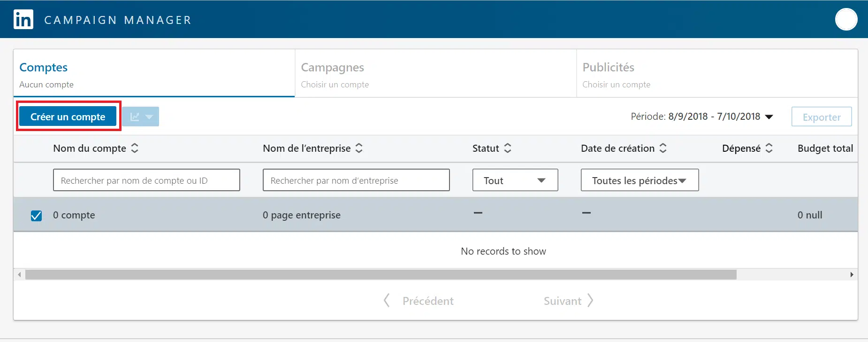Sort by Date de création arrows
Screen dimensions: 868x342
(663, 148)
